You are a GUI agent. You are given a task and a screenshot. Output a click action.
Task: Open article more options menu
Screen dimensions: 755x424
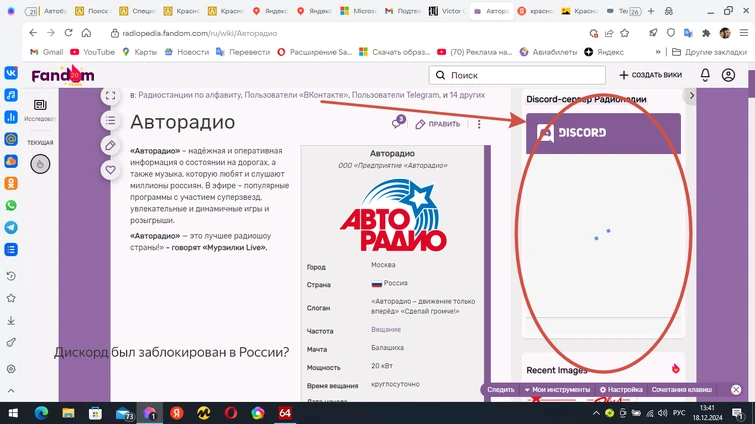[x=479, y=124]
